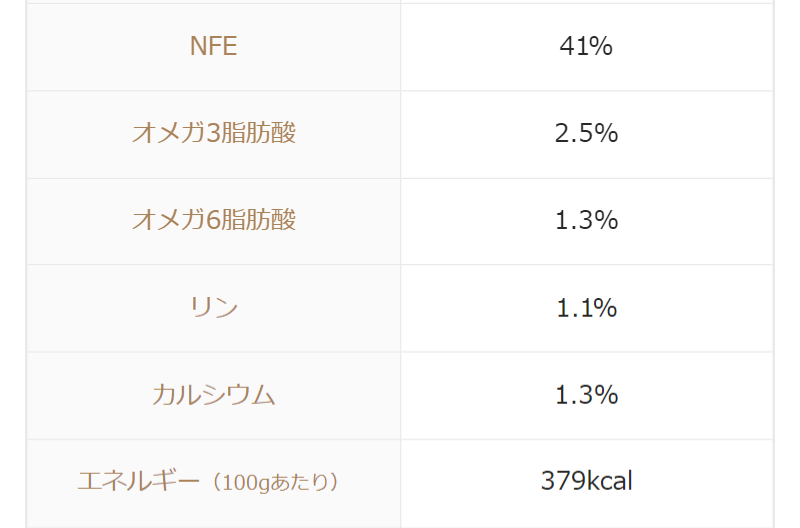
Task: Click the digit 6 in オメガ6脂肪酸
Action: pyautogui.click(x=212, y=220)
